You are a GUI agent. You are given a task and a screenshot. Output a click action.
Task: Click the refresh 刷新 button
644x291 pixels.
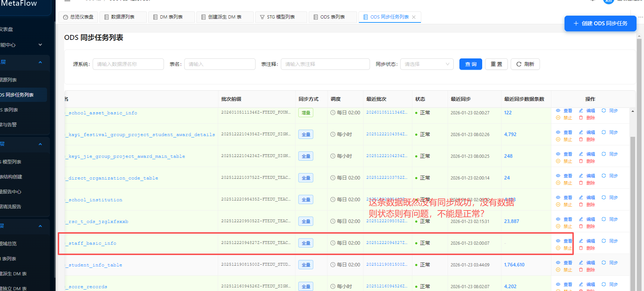(x=525, y=64)
